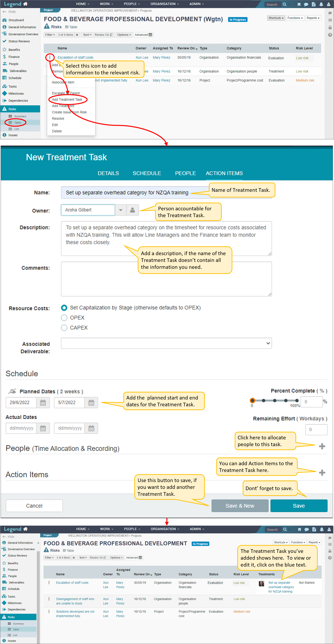Open the Options dropdown in top toolbar

[x=124, y=35]
